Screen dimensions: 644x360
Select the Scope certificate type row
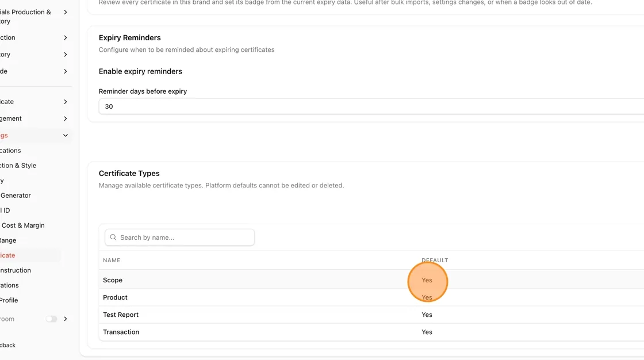click(371, 280)
